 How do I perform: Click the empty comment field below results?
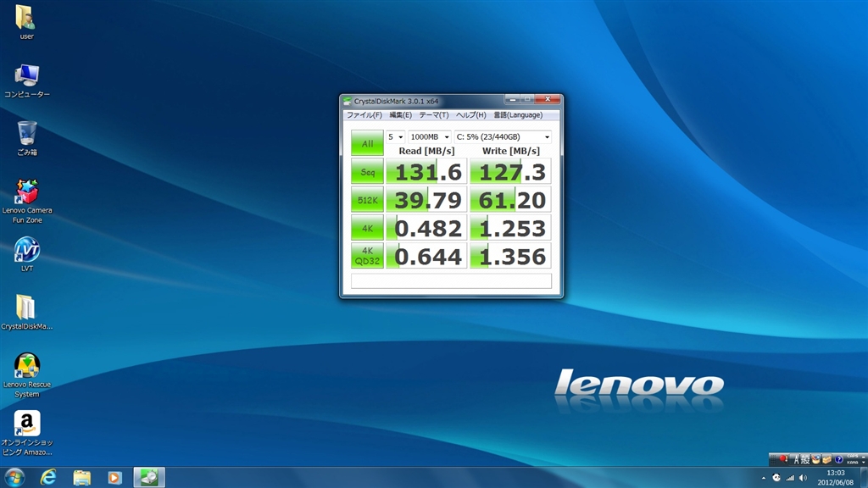(x=451, y=280)
